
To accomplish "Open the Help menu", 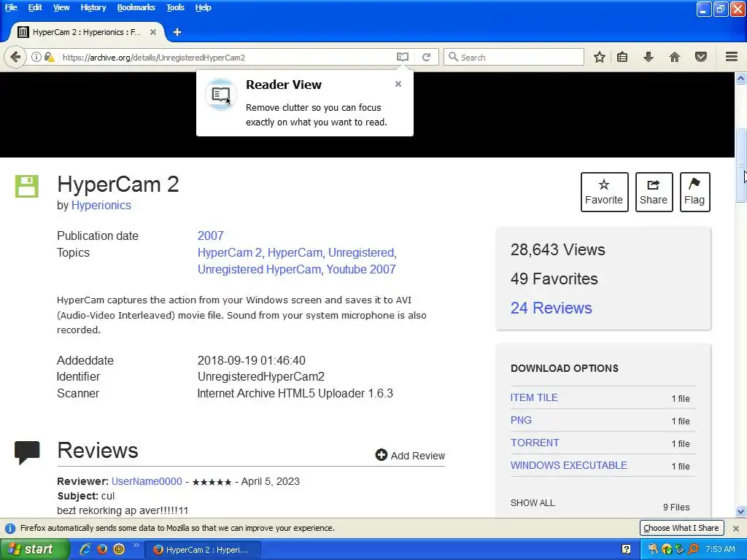I will click(x=203, y=7).
